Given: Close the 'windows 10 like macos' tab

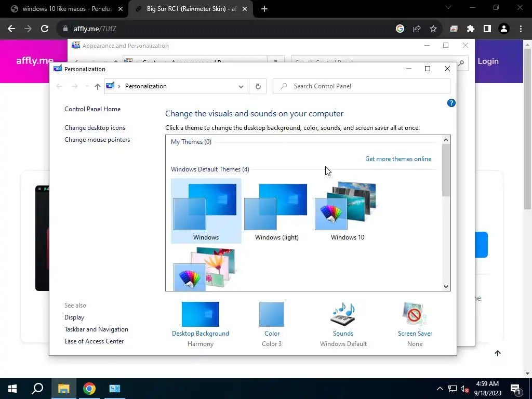Looking at the screenshot, I should pos(121,9).
